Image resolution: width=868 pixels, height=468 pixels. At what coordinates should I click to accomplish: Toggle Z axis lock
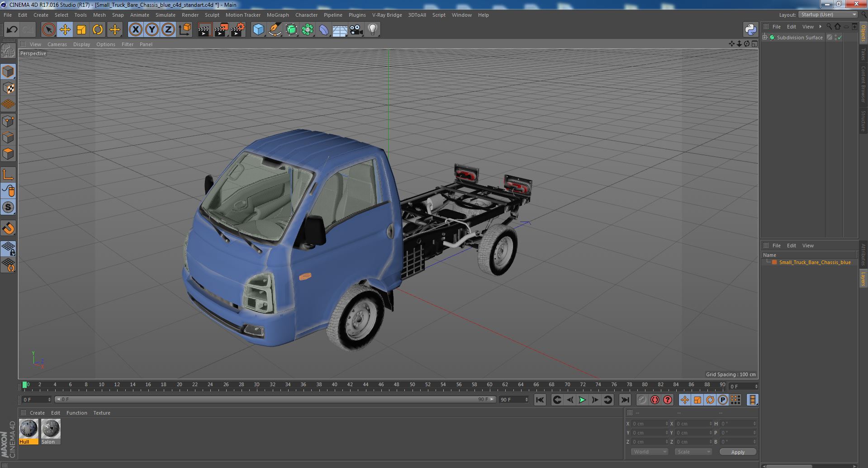(x=168, y=30)
